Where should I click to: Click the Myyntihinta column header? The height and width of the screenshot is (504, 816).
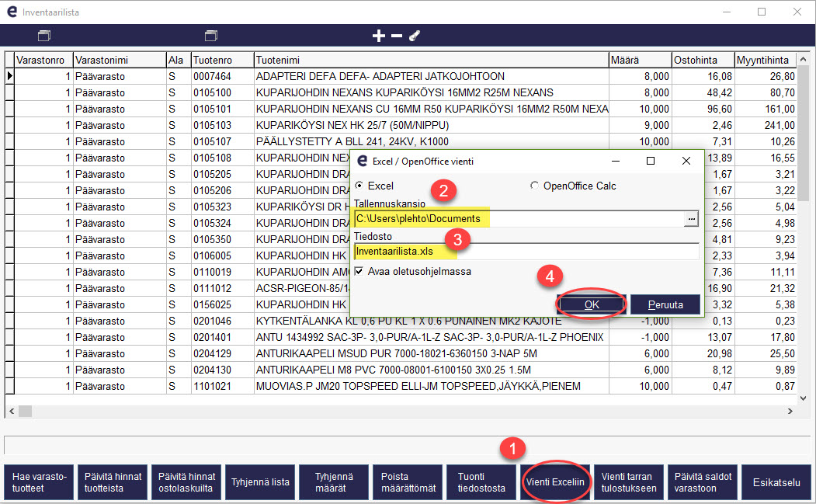click(766, 60)
